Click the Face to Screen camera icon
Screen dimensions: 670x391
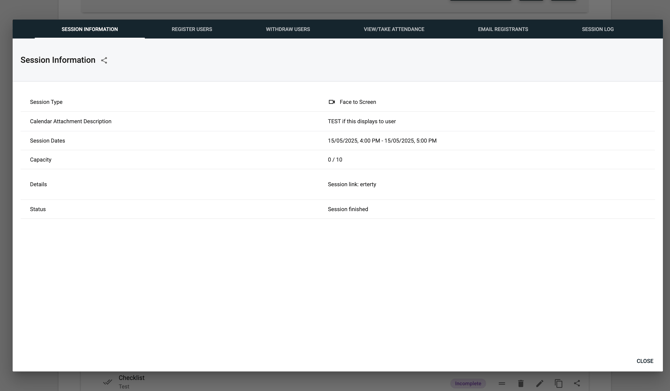coord(332,102)
